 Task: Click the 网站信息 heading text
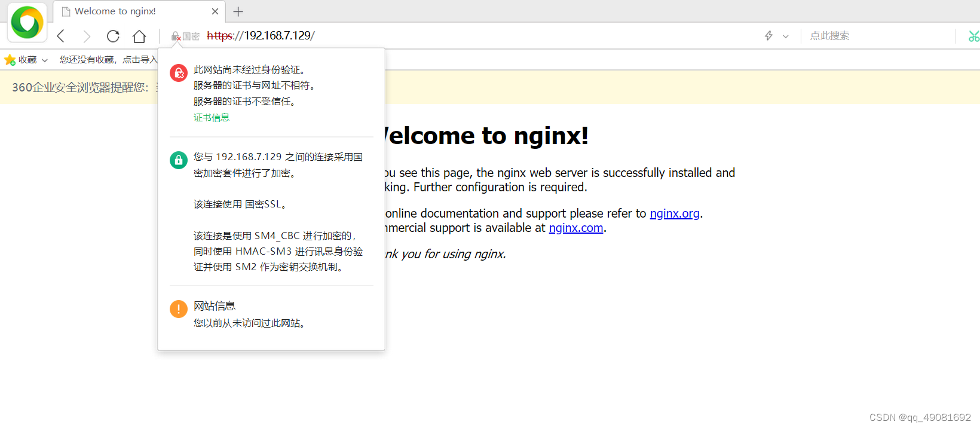215,306
